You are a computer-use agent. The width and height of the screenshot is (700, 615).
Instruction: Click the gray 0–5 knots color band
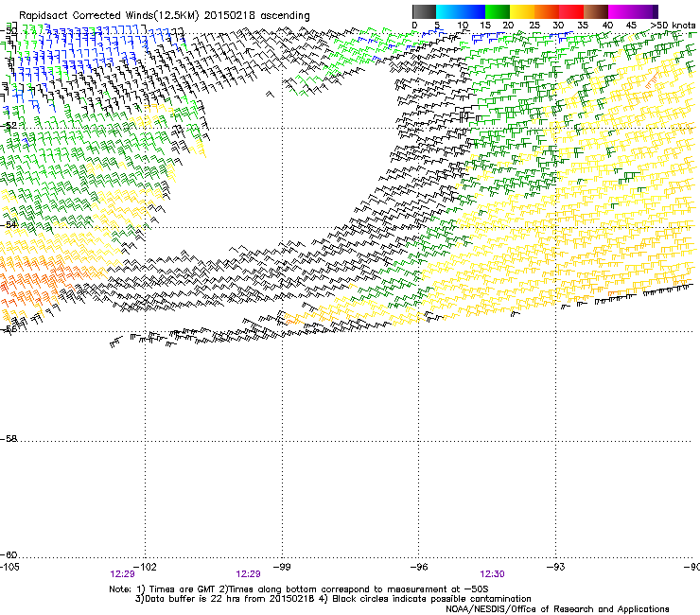[x=424, y=11]
